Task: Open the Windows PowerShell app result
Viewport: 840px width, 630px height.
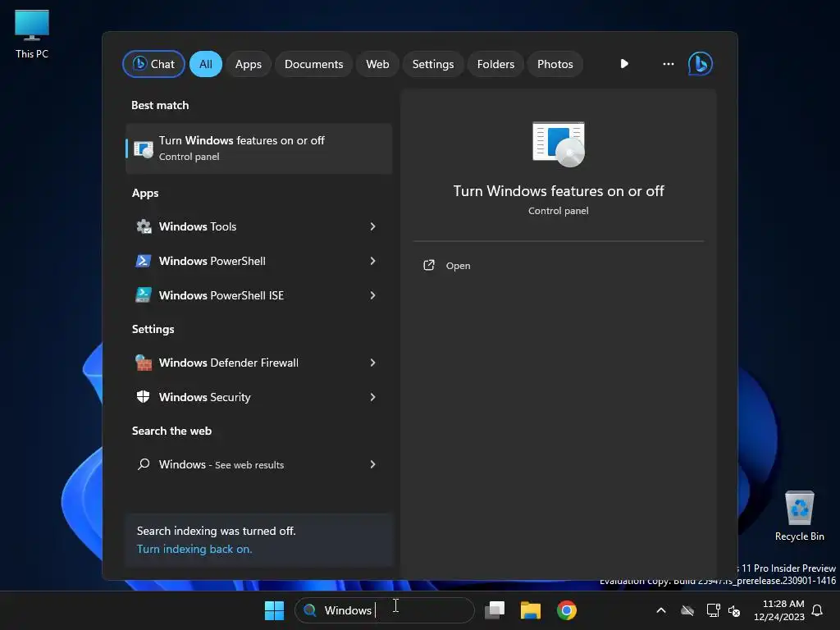Action: tap(258, 261)
